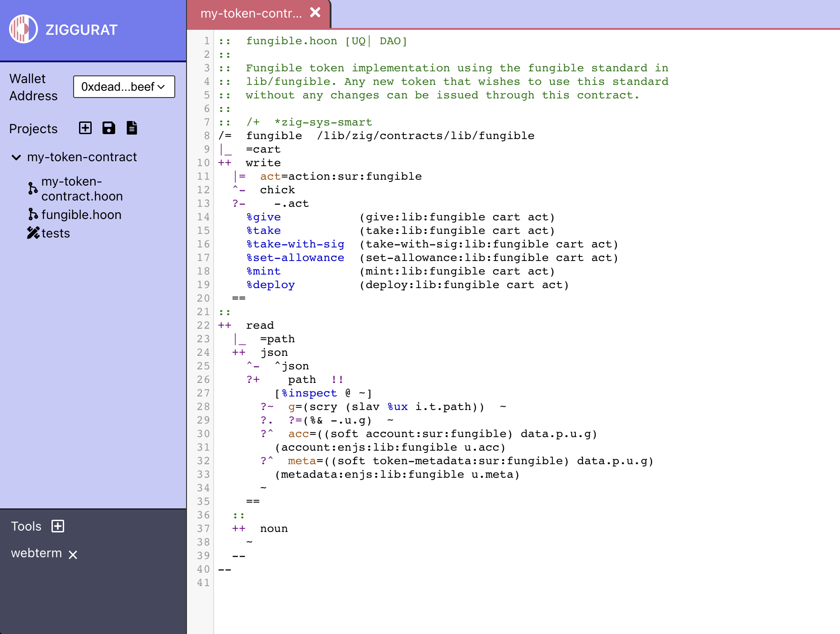The image size is (840, 634).
Task: Add a tool with Tools plus icon
Action: 58,526
